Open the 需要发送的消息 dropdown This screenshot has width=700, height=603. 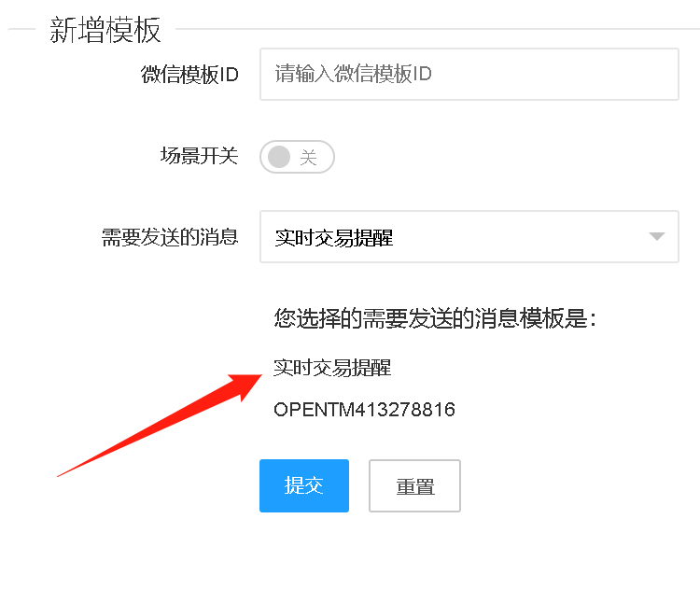(x=469, y=236)
